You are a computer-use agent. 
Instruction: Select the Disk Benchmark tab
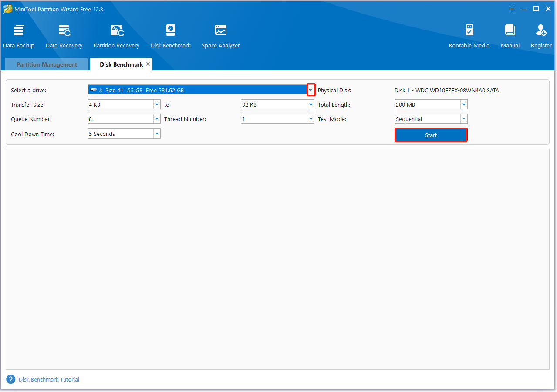(x=122, y=64)
